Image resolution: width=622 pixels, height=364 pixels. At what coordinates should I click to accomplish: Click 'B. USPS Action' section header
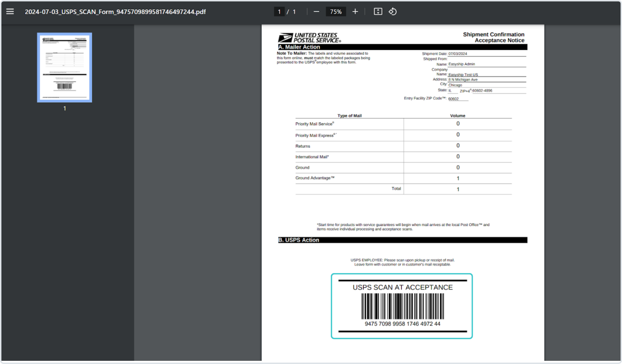[x=299, y=240]
